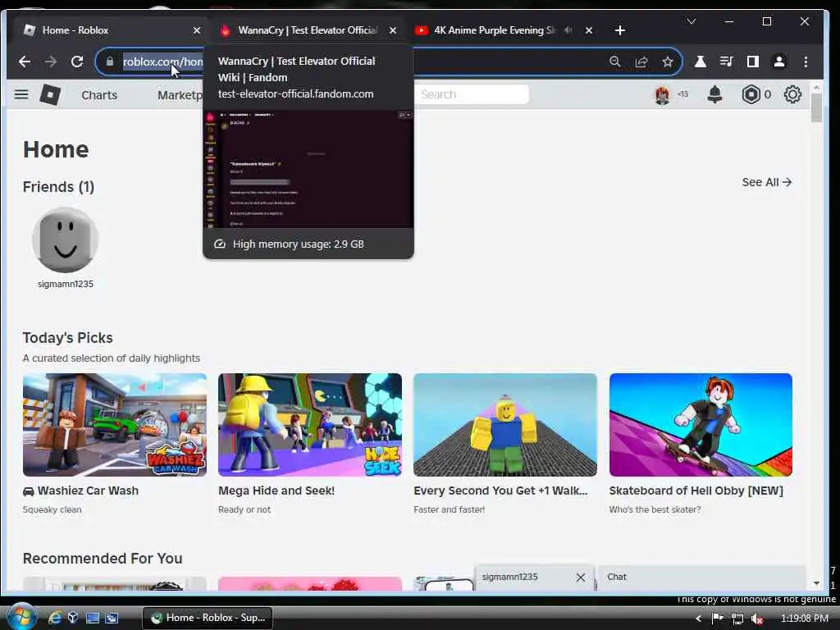The image size is (840, 630).
Task: Open friend sigmamn1235 avatar
Action: (x=66, y=240)
